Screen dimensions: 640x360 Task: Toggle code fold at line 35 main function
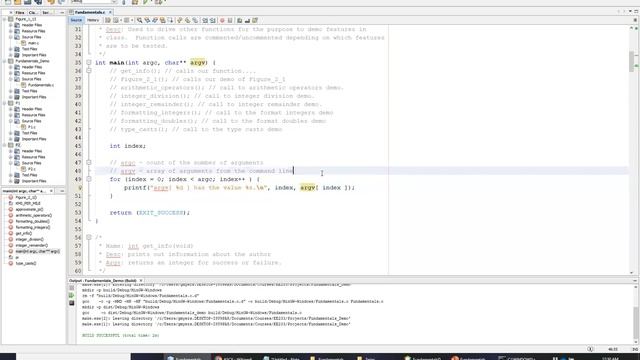tap(89, 62)
